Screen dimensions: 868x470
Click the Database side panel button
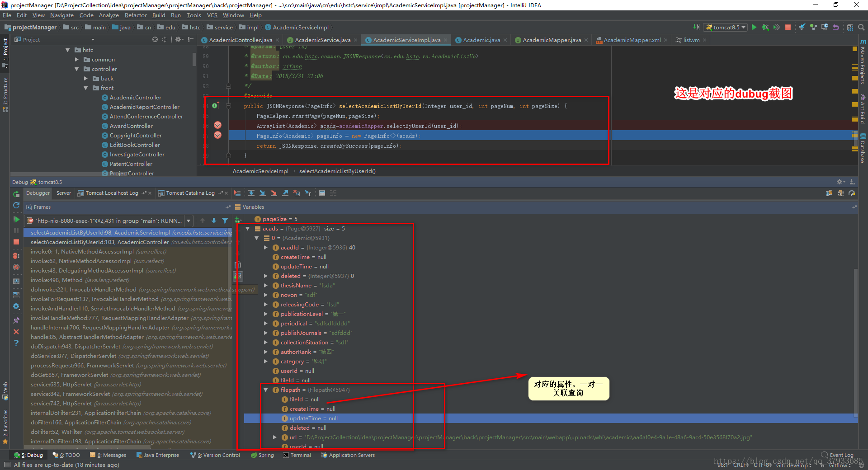pyautogui.click(x=863, y=148)
